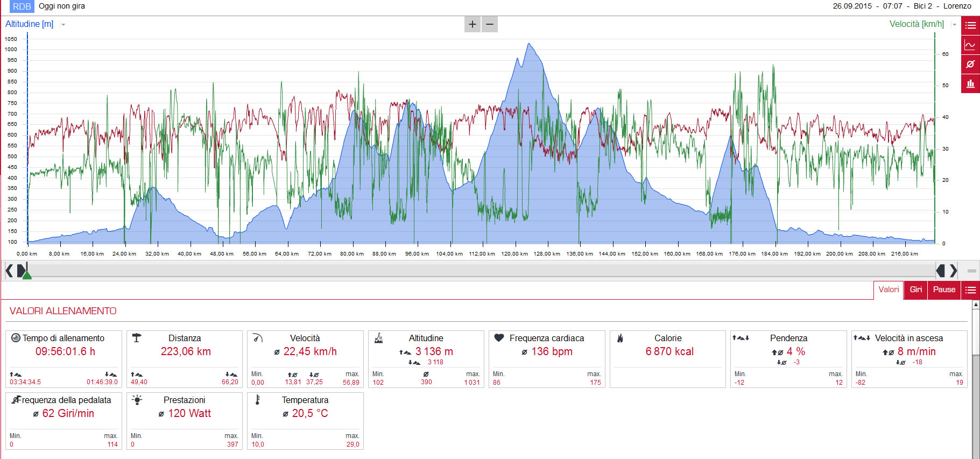Screen dimensions: 980x459
Task: Click the Altitudine [m] axis label
Action: pos(29,24)
